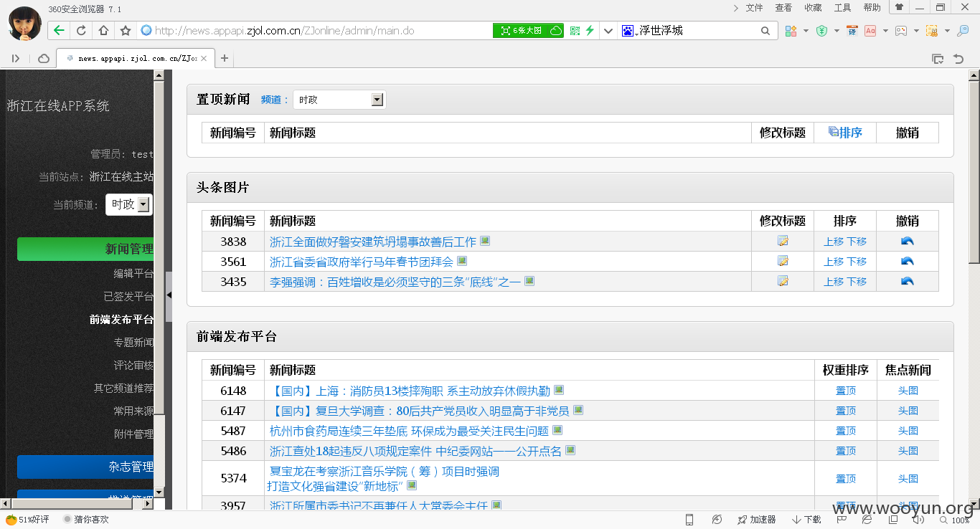Screen dimensions: 980x529
Task: Open the extensions grid icon in toolbar
Action: (x=791, y=31)
